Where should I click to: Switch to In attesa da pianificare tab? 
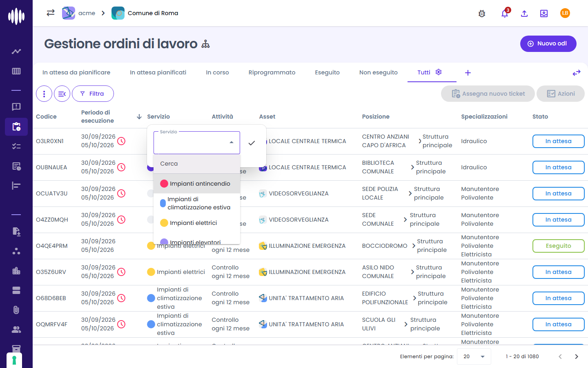76,72
